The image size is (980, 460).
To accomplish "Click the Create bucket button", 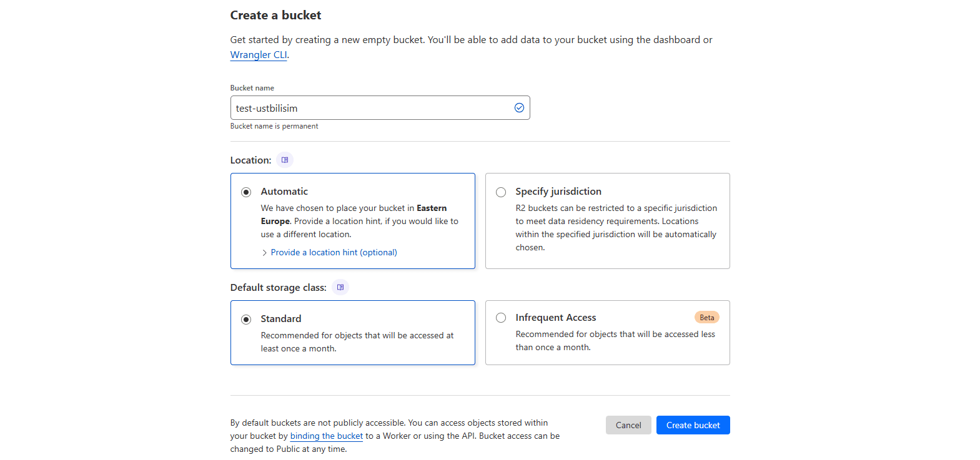I will [x=693, y=425].
